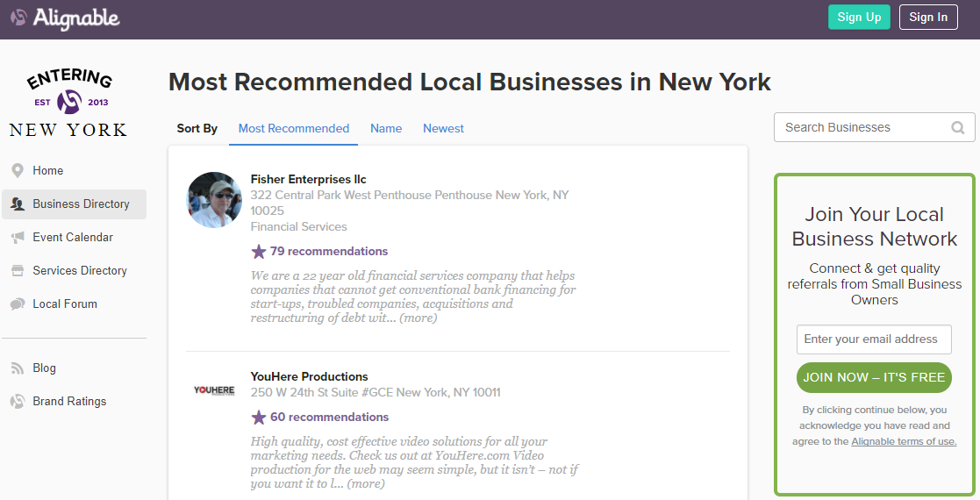Viewport: 980px width, 500px height.
Task: Focus the email address input field
Action: tap(874, 339)
